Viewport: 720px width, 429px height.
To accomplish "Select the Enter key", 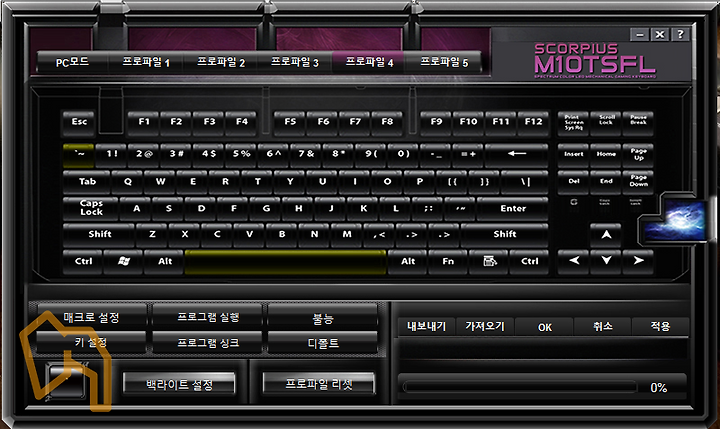I will click(513, 209).
